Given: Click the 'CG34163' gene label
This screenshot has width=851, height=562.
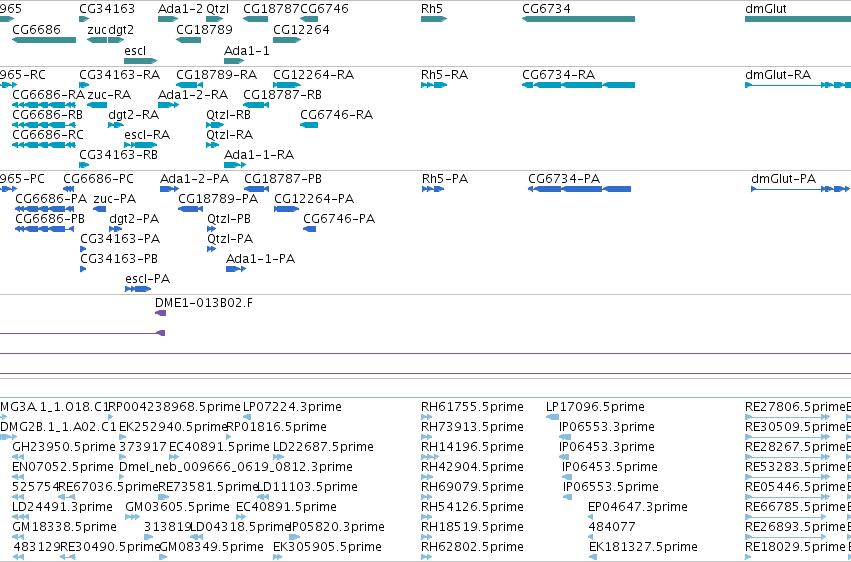Looking at the screenshot, I should 107,9.
